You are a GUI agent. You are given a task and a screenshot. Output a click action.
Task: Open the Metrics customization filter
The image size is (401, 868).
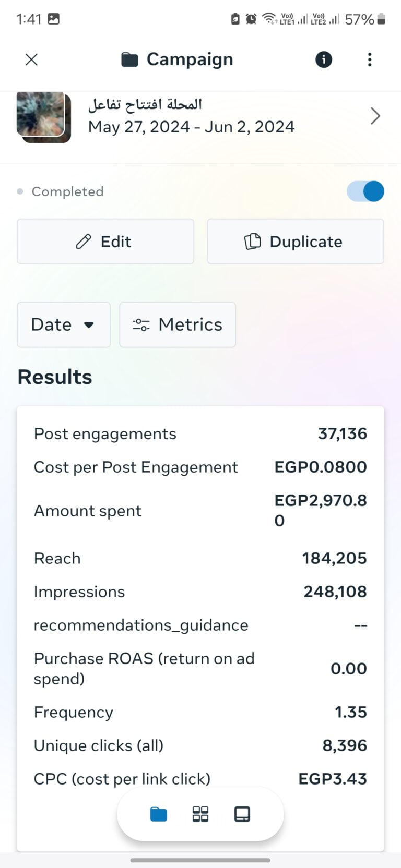tap(178, 324)
